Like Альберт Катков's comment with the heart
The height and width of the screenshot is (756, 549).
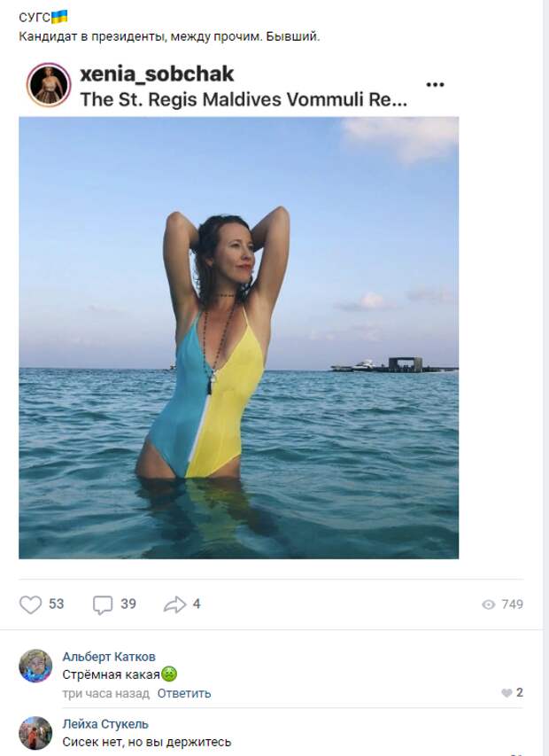[506, 693]
